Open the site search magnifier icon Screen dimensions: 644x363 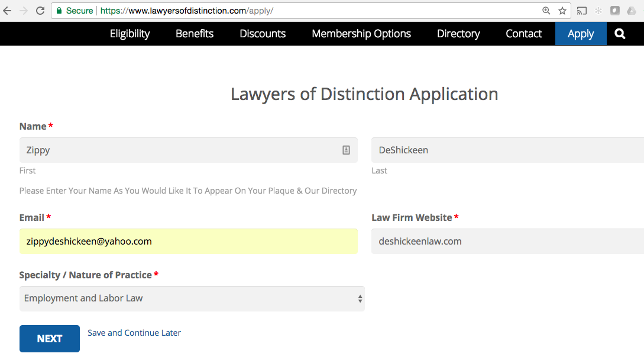click(620, 34)
